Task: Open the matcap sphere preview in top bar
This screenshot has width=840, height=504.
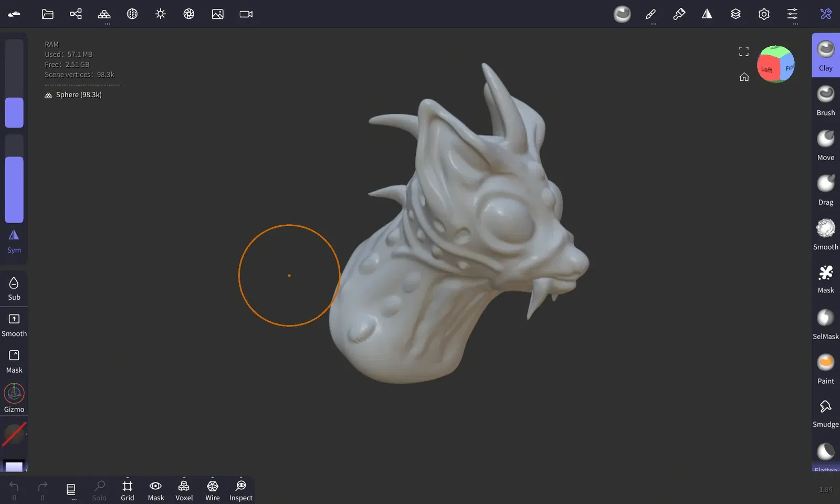Action: (x=622, y=14)
